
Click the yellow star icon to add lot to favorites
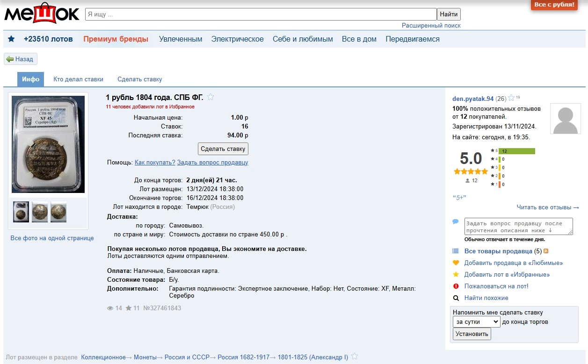(456, 275)
